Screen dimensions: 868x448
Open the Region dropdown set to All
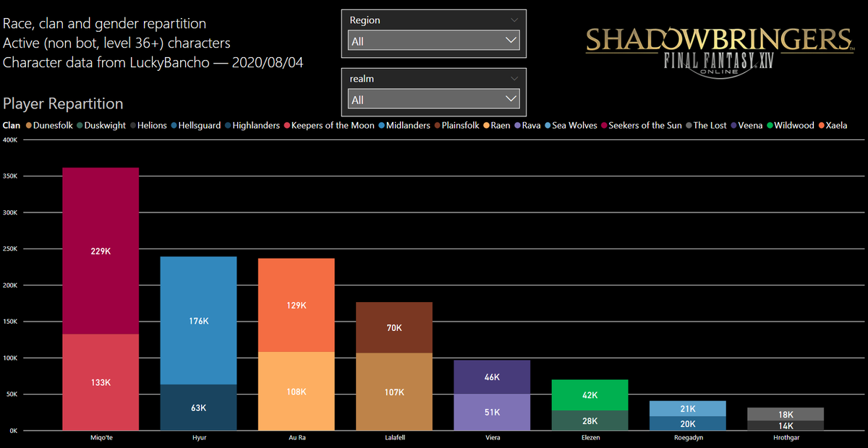[434, 41]
